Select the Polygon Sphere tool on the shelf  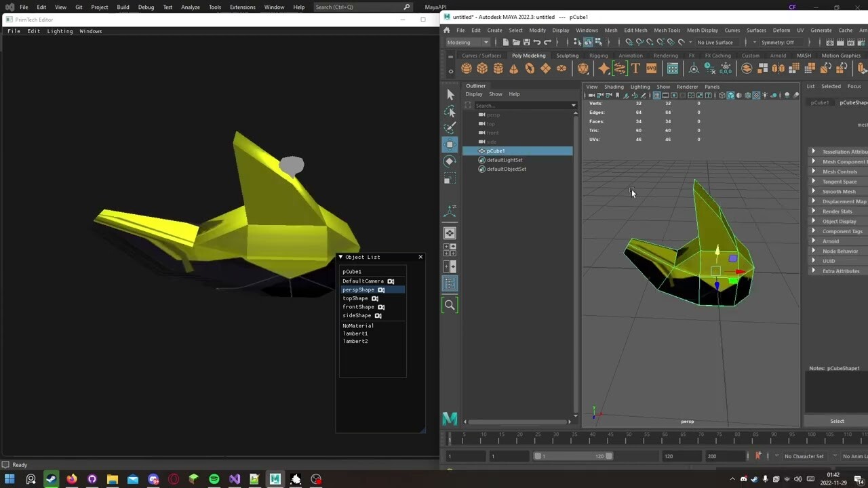click(x=466, y=68)
